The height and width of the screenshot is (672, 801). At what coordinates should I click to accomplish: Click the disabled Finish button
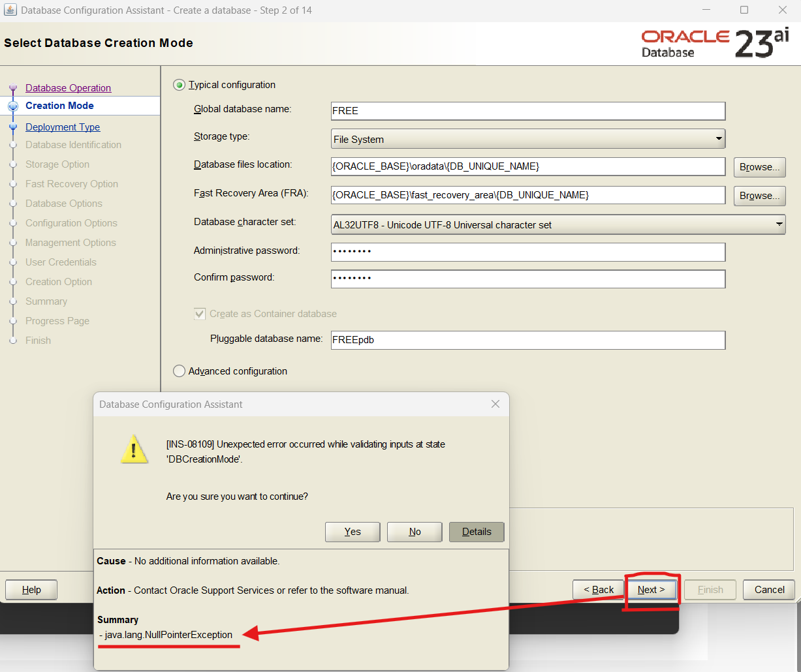point(710,590)
